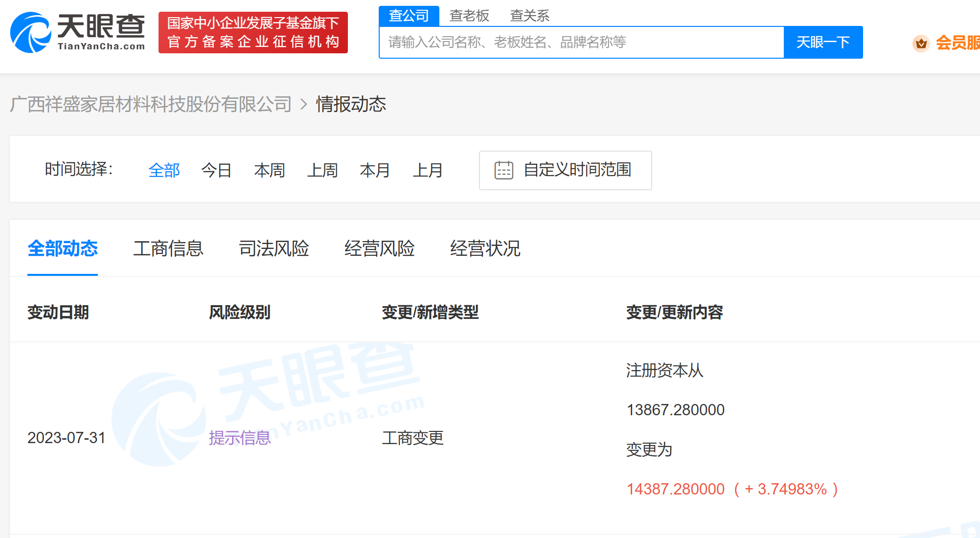Click the breadcrumb chevron arrow

point(304,104)
